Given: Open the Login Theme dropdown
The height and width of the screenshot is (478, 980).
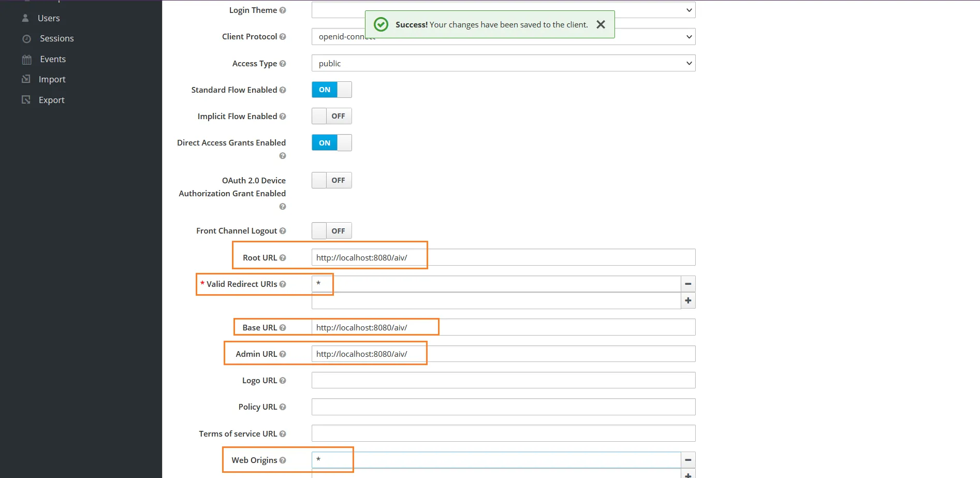Looking at the screenshot, I should coord(503,10).
